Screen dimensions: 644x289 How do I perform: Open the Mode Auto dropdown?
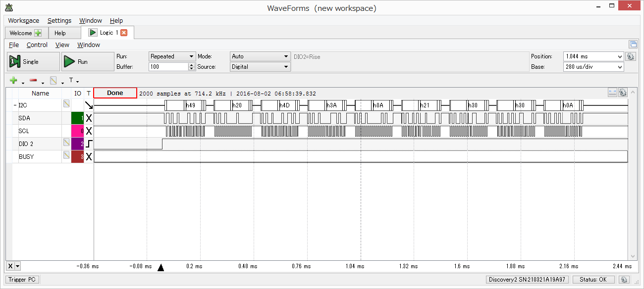click(x=260, y=56)
